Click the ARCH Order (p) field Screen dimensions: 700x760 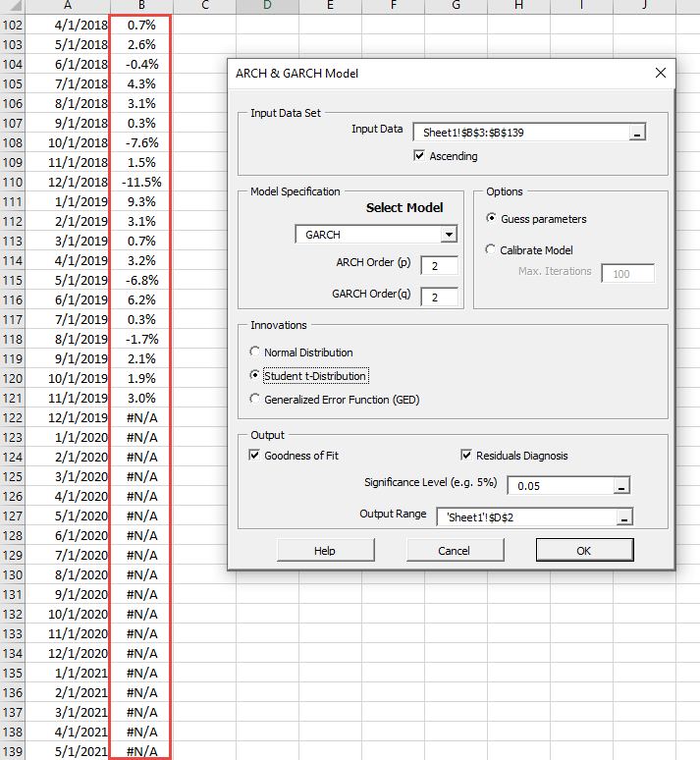(x=439, y=265)
